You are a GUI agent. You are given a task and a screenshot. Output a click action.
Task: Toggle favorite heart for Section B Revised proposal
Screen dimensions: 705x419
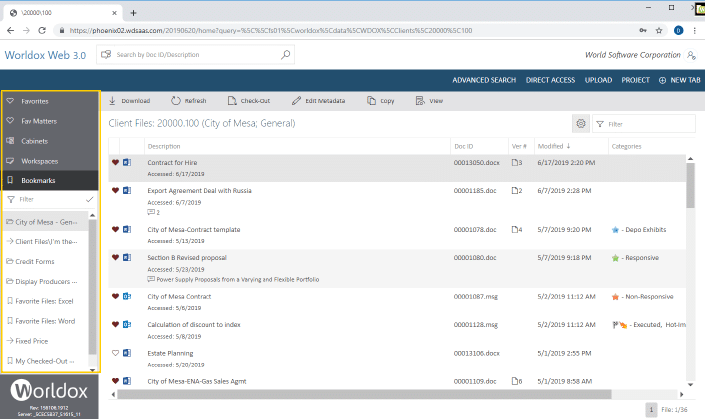[116, 257]
